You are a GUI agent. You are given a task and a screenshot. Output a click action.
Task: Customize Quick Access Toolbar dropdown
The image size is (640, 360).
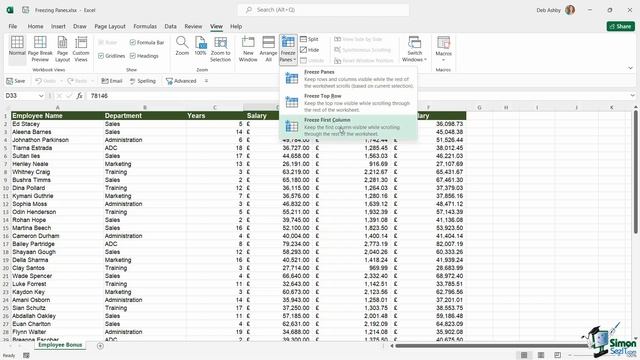click(207, 81)
